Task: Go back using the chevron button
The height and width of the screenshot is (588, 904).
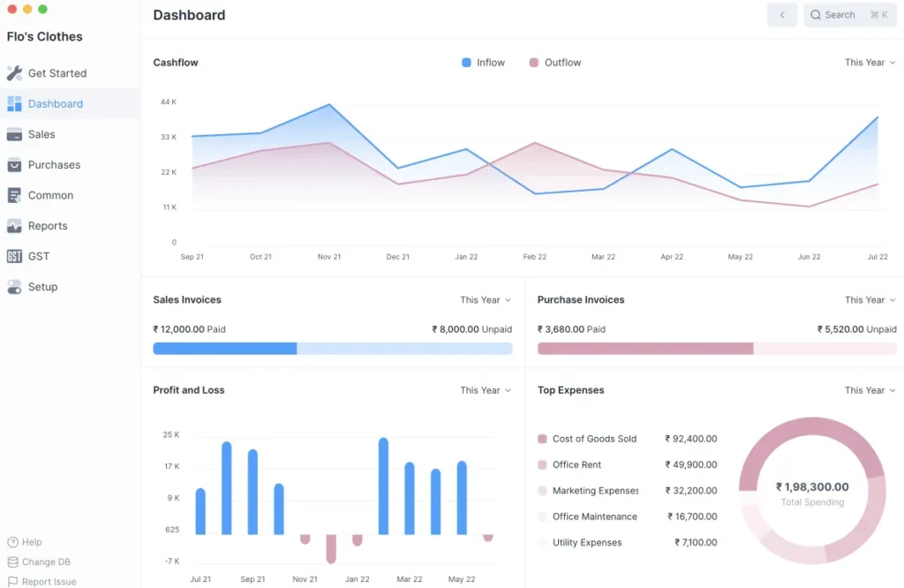Action: pos(782,15)
